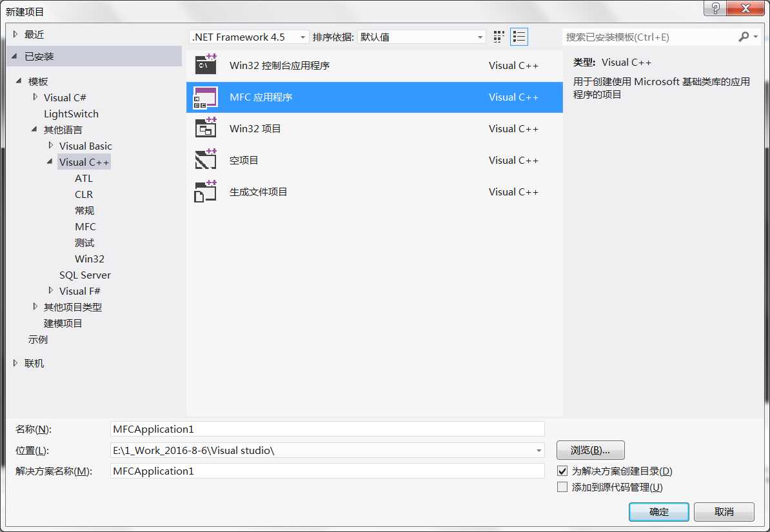This screenshot has width=770, height=532.
Task: Select SQL Server in the tree
Action: point(85,275)
